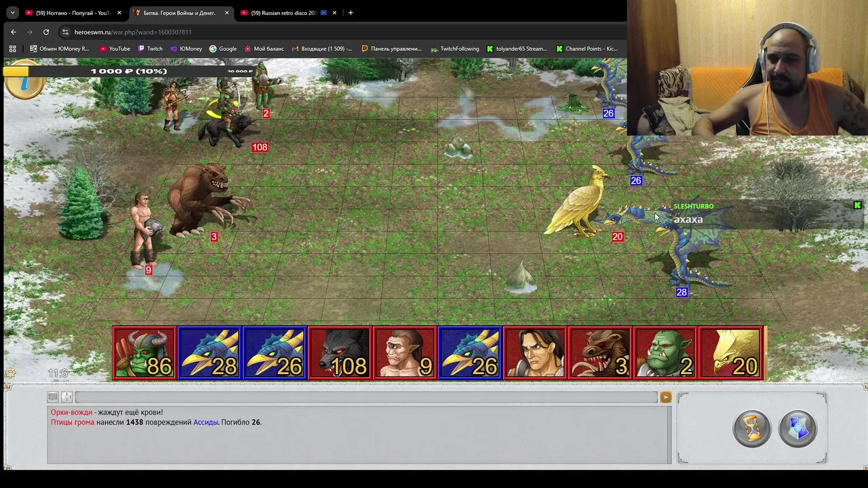This screenshot has height=488, width=868.
Task: Switch to the Ногтано - Попугай YouTube tab
Action: tap(73, 13)
